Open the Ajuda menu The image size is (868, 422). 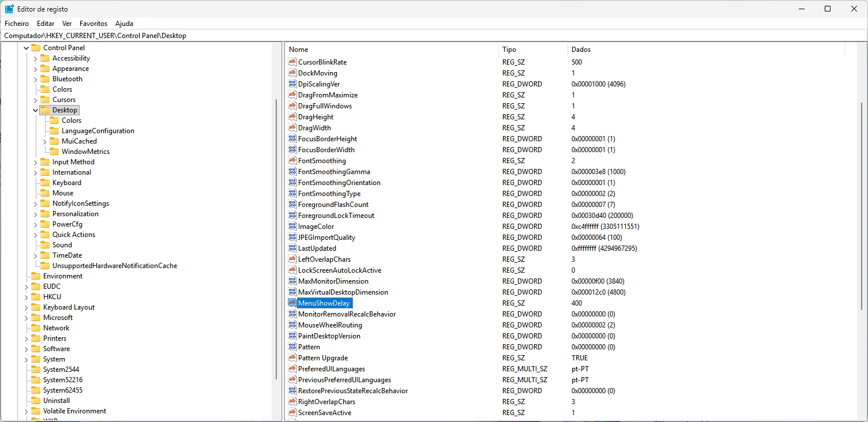point(124,23)
